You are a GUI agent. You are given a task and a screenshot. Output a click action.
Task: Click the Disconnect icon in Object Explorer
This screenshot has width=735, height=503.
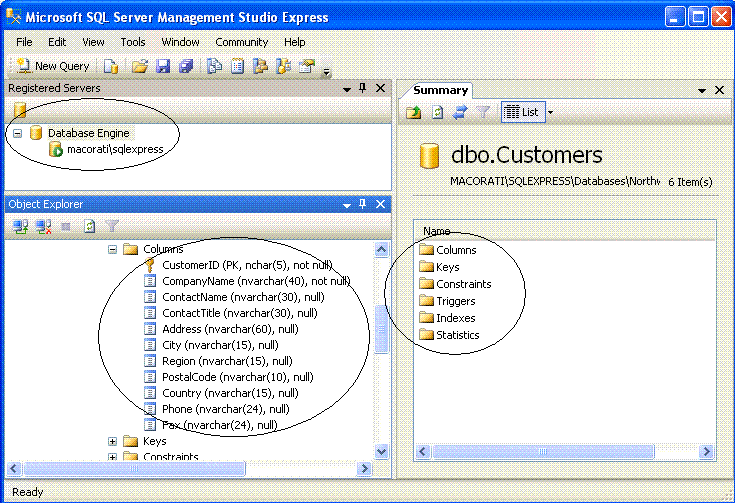(44, 227)
